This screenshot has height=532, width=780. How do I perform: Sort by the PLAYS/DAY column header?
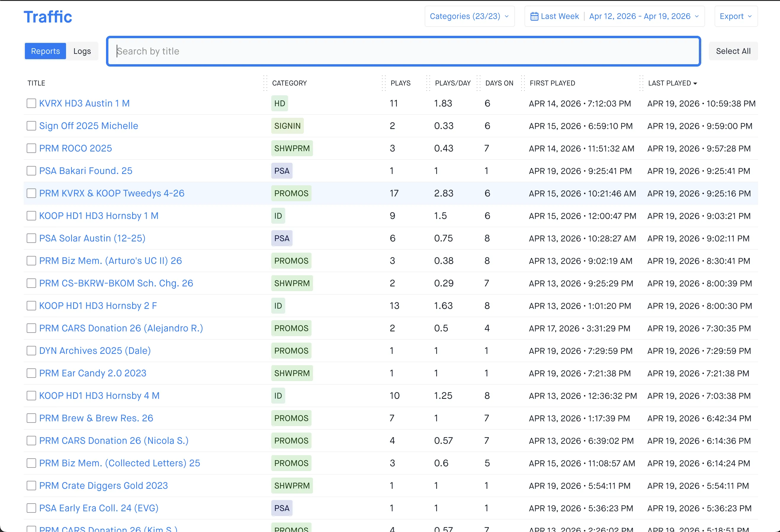(453, 83)
